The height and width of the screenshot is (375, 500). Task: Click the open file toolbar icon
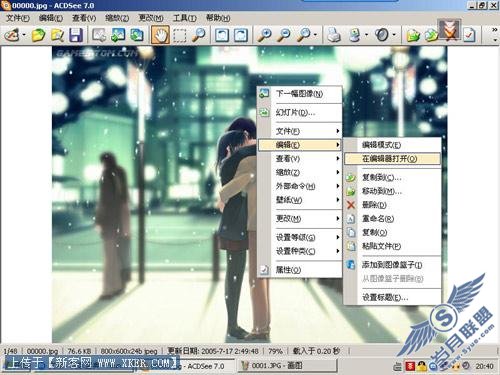[57, 35]
